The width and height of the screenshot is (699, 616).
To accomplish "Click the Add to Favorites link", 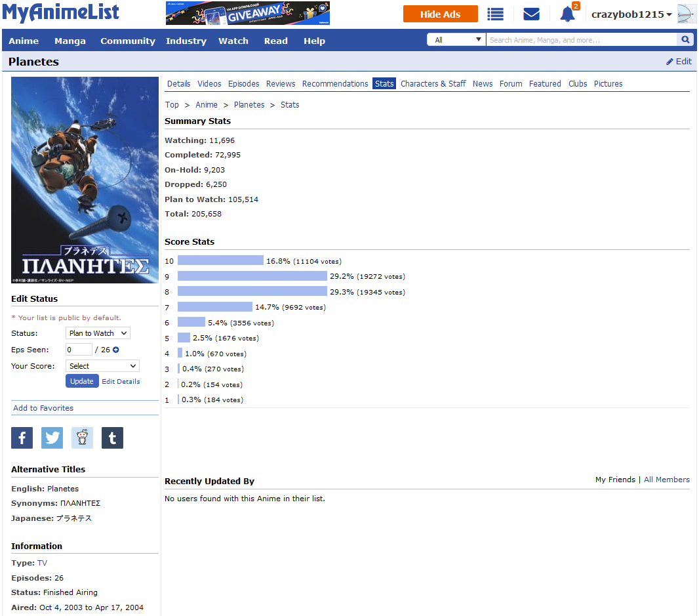I will [43, 408].
